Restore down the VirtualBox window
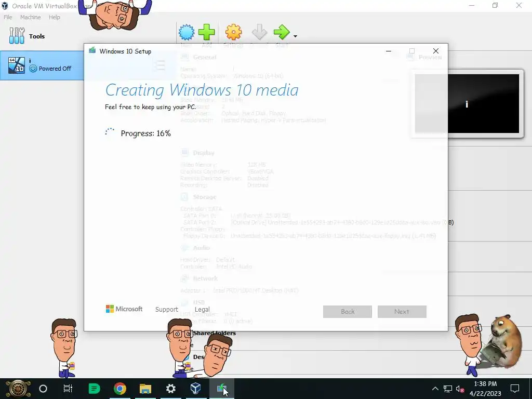The height and width of the screenshot is (399, 532). click(x=495, y=5)
